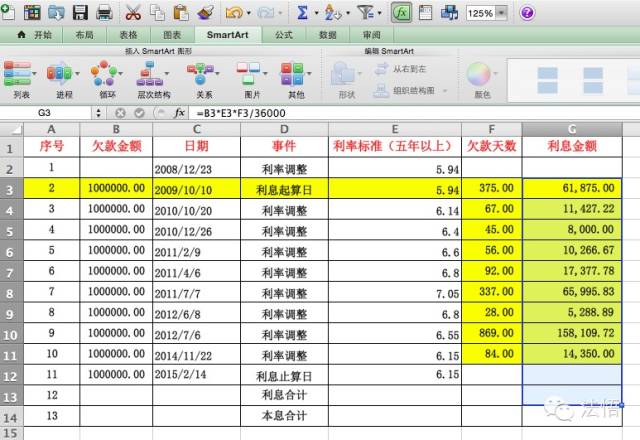640x440 pixels.
Task: Open sort options dropdown arrow
Action: pyautogui.click(x=348, y=13)
